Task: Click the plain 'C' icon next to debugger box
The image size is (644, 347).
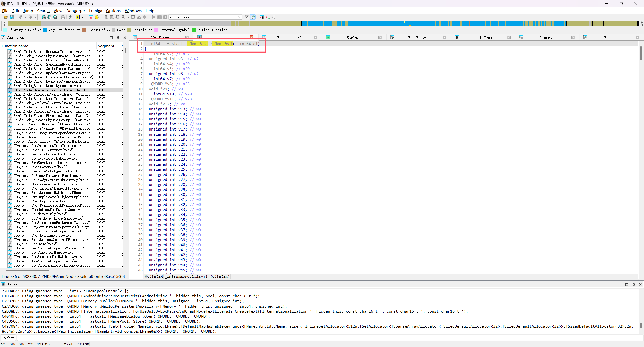Action: pos(247,17)
